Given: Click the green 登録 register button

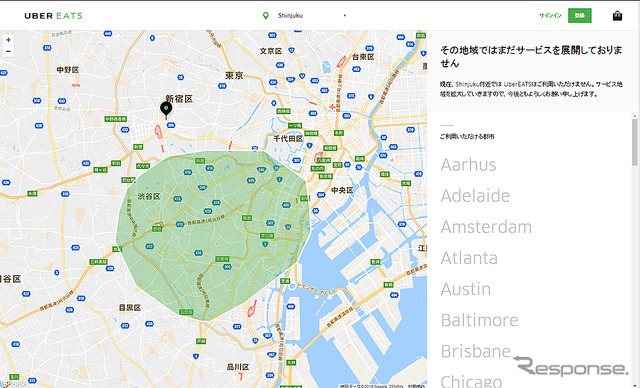Looking at the screenshot, I should pyautogui.click(x=580, y=16).
